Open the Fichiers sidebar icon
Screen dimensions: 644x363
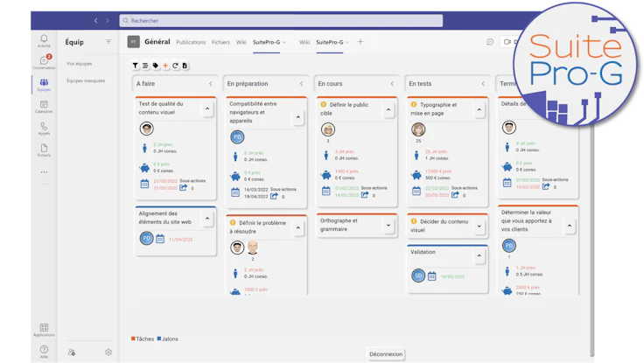[44, 150]
